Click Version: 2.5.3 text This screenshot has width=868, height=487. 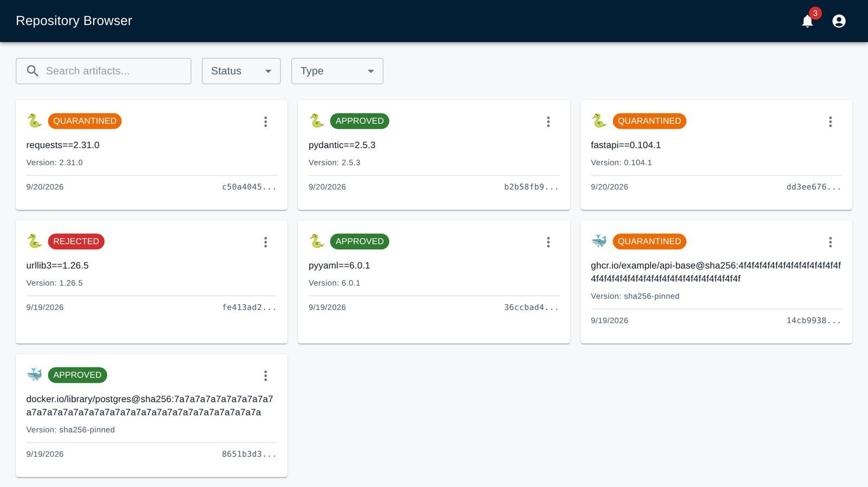pyautogui.click(x=334, y=162)
